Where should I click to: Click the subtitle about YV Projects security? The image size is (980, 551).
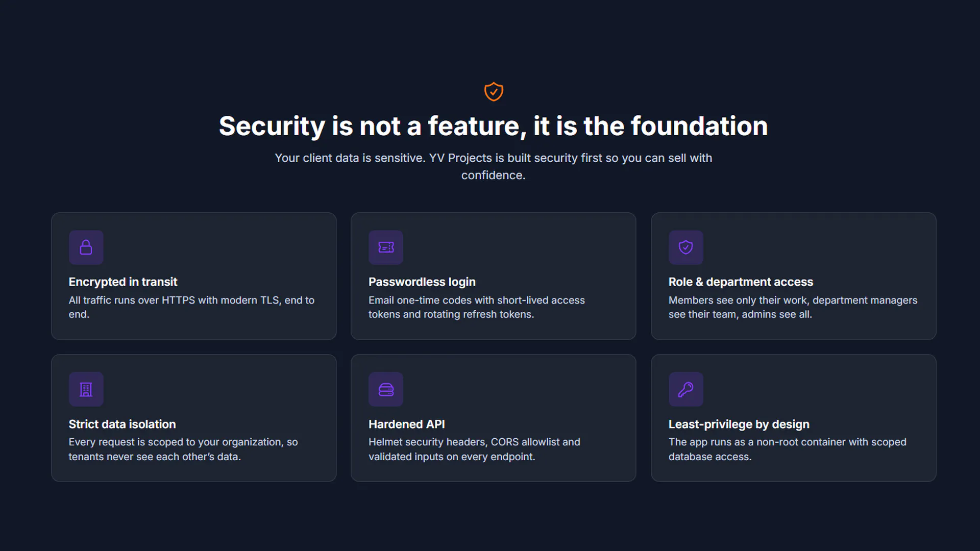pos(494,167)
